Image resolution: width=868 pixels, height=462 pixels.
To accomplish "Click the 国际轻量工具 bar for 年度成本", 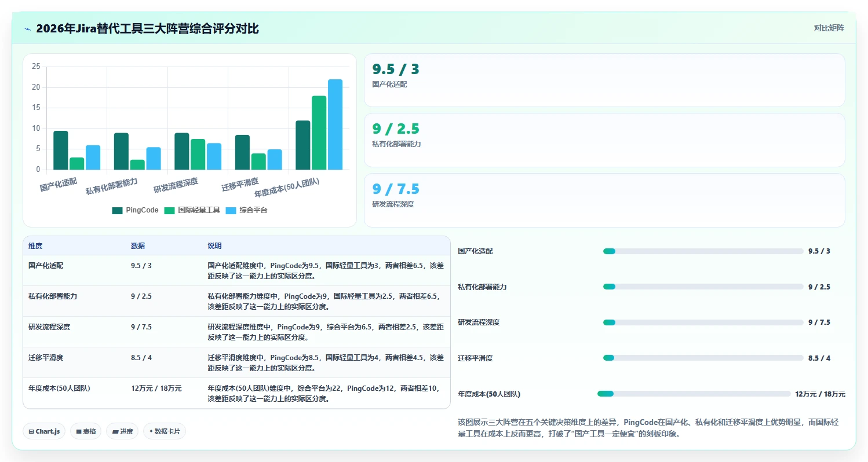I will [319, 133].
